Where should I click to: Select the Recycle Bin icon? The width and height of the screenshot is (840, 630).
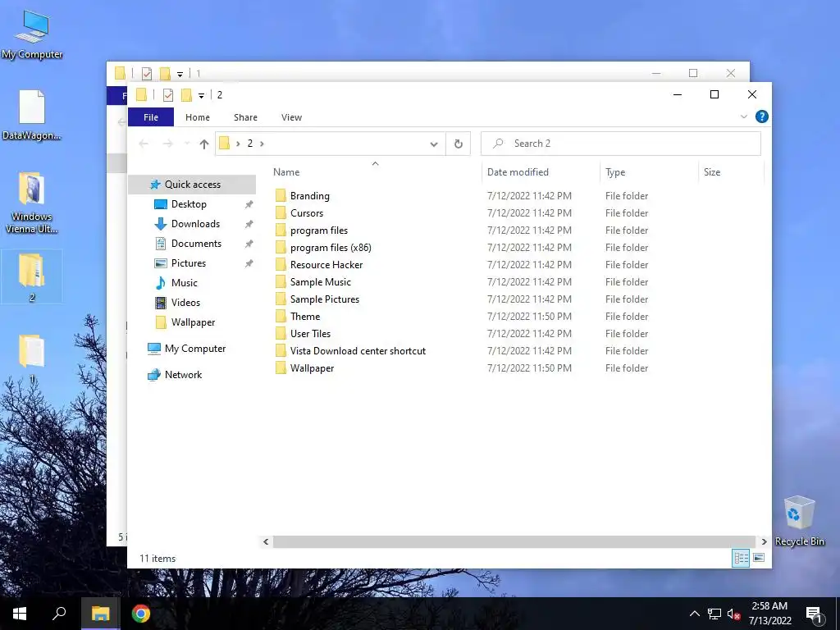click(x=799, y=521)
